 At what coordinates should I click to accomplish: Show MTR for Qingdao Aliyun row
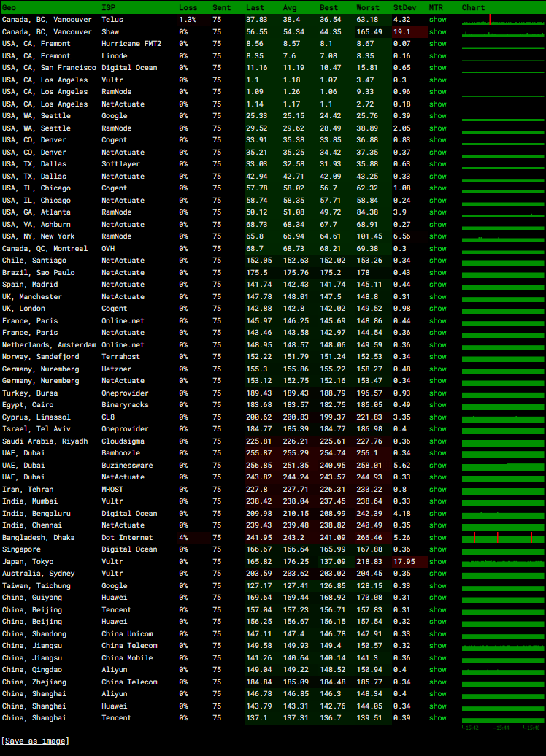click(437, 670)
